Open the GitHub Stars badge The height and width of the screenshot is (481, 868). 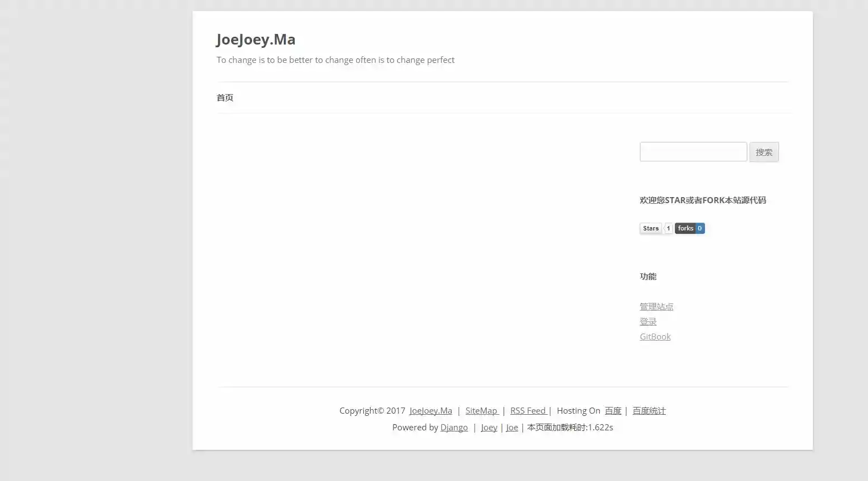(650, 228)
